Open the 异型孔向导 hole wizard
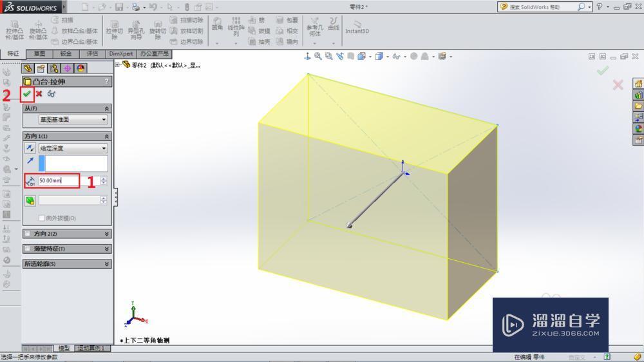 136,30
